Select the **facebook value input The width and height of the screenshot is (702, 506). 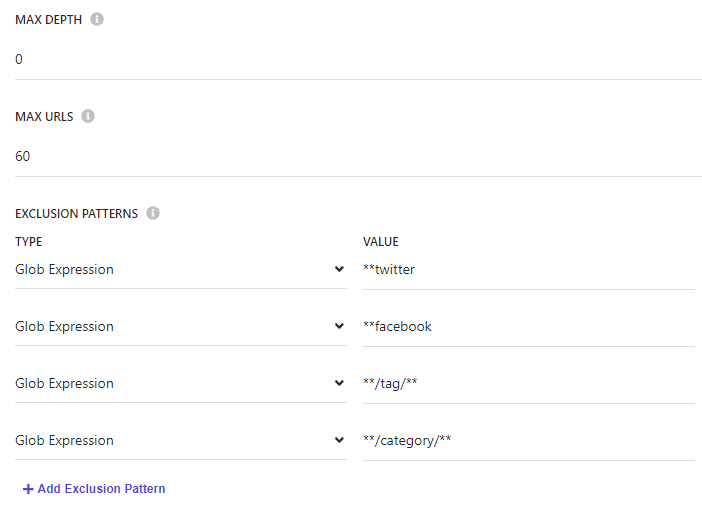(x=528, y=326)
